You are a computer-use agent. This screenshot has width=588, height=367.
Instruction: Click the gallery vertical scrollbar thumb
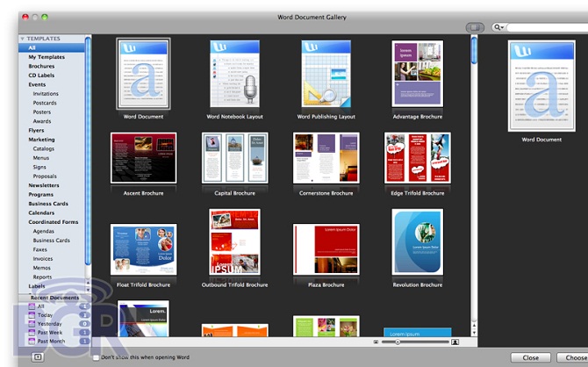[x=474, y=50]
